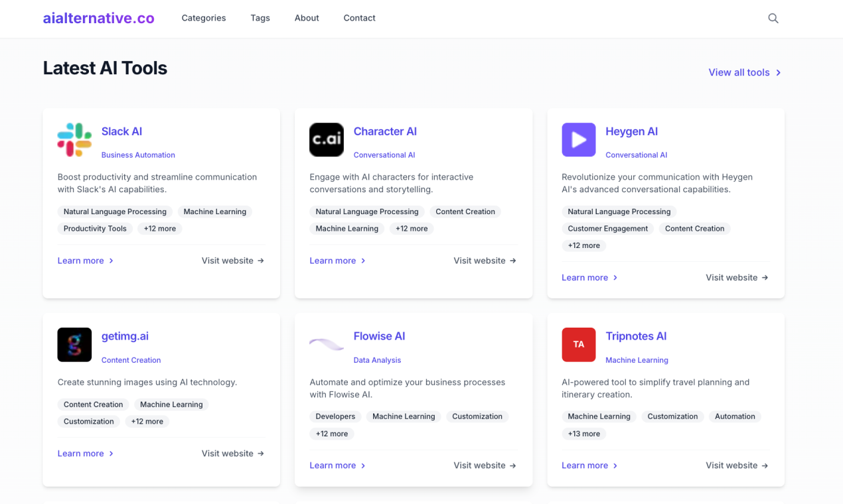The width and height of the screenshot is (843, 504).
Task: Select Character AI's Conversational AI category
Action: point(384,155)
